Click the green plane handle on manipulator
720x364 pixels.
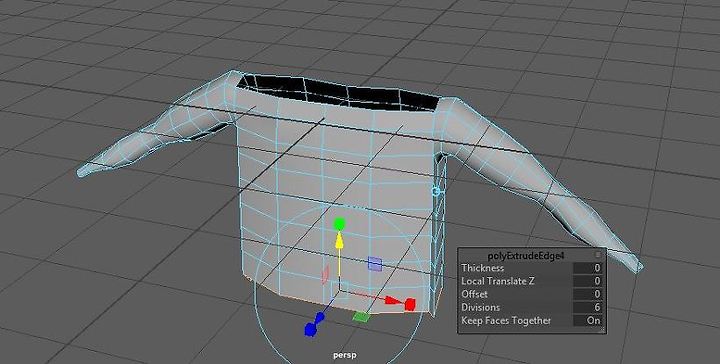click(361, 317)
